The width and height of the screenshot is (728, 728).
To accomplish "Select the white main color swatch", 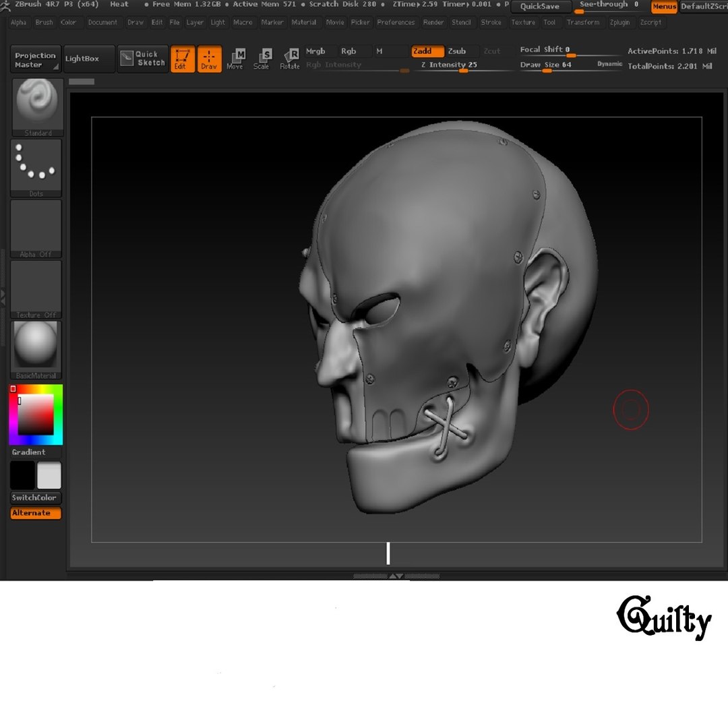I will [x=49, y=475].
